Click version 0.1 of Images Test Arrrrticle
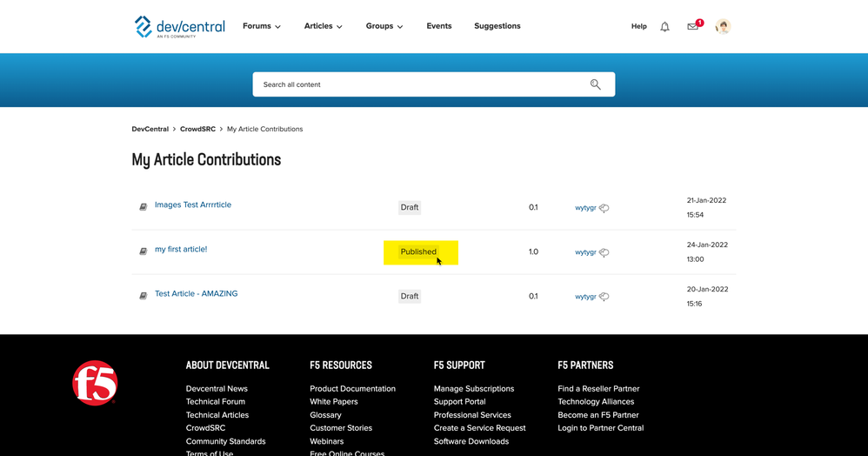The image size is (868, 456). coord(533,207)
